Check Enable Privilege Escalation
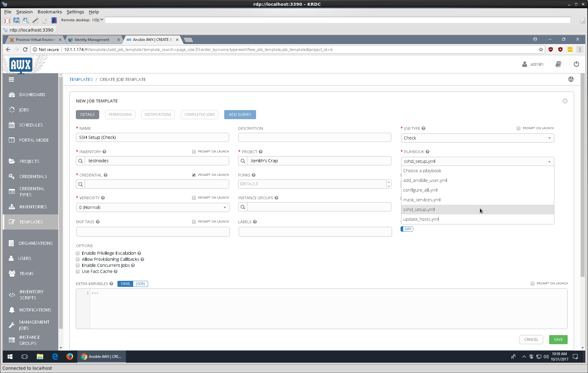The image size is (588, 373). tap(78, 253)
